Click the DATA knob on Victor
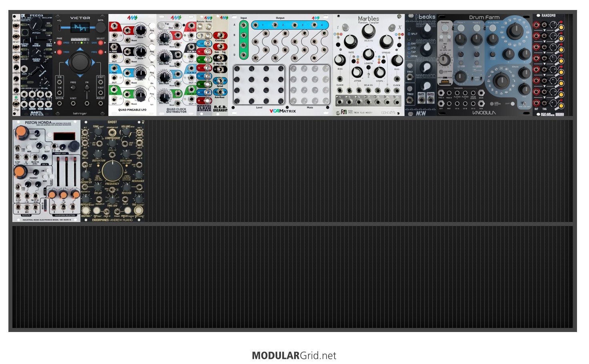 tap(100, 27)
